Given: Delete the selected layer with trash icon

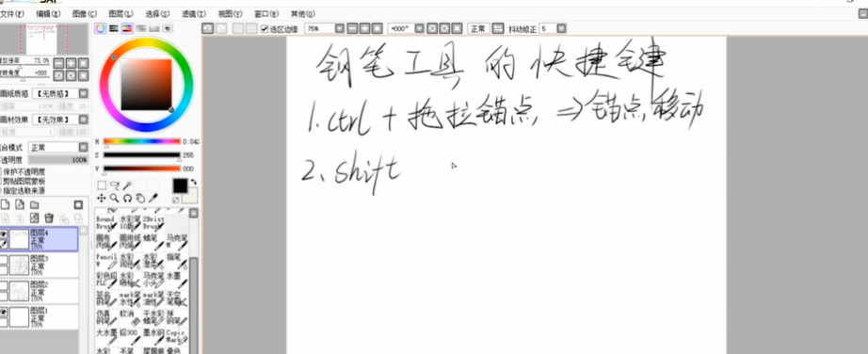Looking at the screenshot, I should [49, 218].
